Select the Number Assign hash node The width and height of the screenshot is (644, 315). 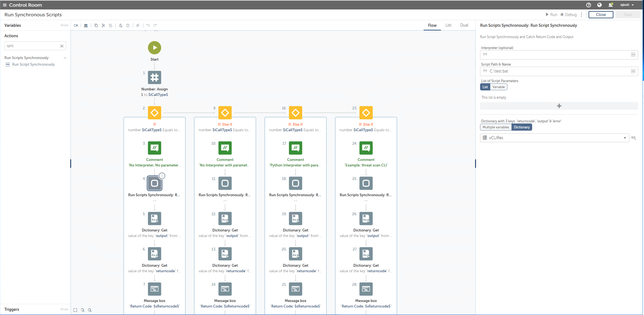tap(155, 77)
